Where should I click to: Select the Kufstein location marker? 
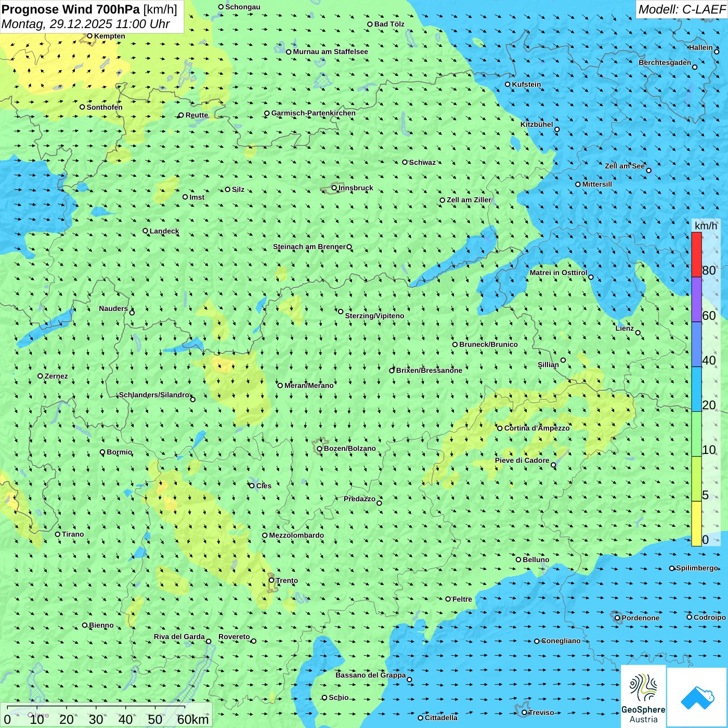point(508,84)
